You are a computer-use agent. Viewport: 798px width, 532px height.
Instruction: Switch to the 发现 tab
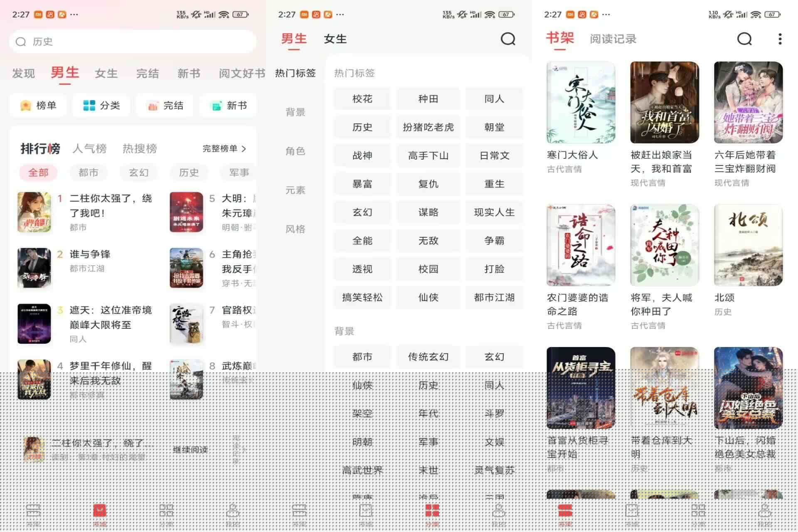pyautogui.click(x=23, y=74)
